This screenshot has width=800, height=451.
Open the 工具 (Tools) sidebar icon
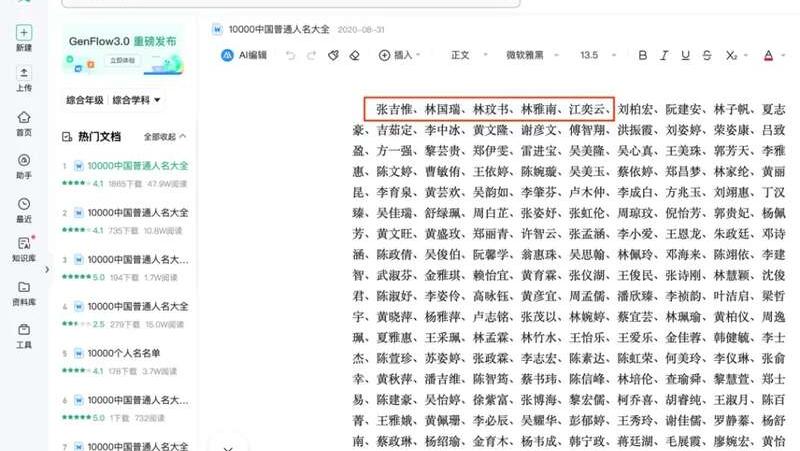[24, 335]
